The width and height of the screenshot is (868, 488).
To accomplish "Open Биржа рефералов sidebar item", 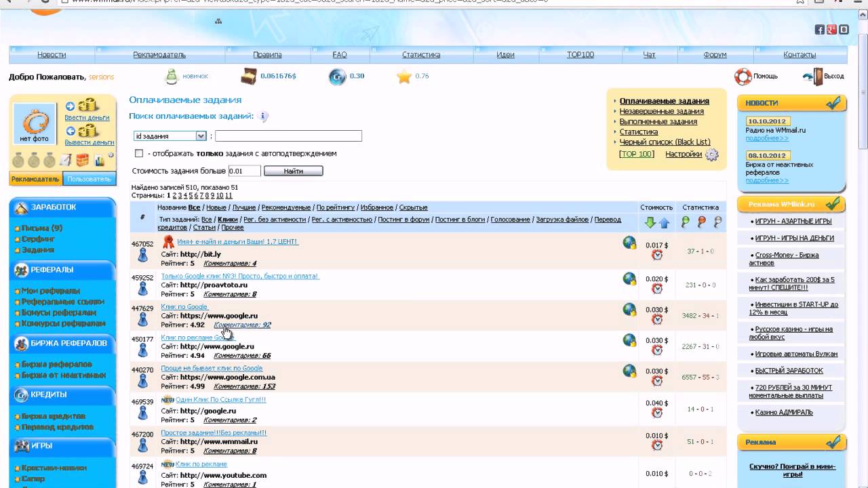I will (x=57, y=365).
